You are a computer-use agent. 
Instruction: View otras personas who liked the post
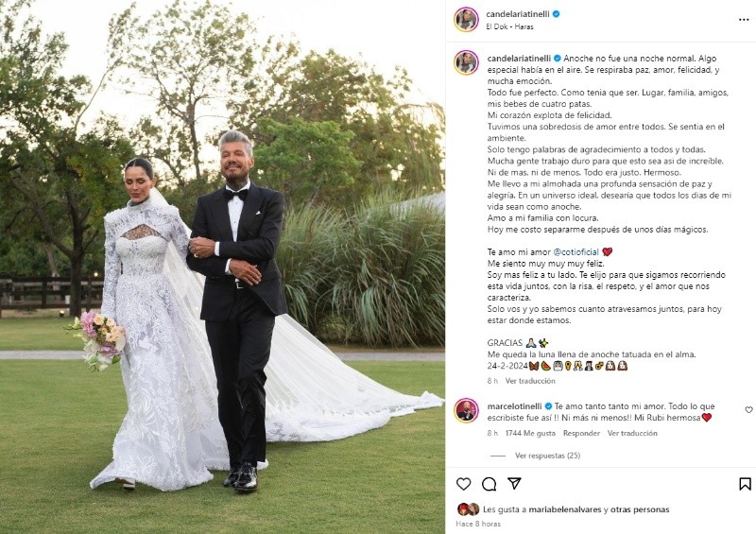[x=640, y=509]
